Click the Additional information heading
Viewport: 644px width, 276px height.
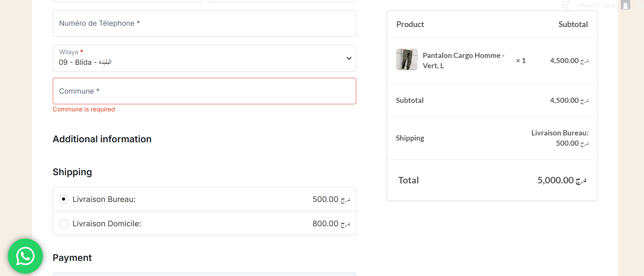tap(102, 139)
